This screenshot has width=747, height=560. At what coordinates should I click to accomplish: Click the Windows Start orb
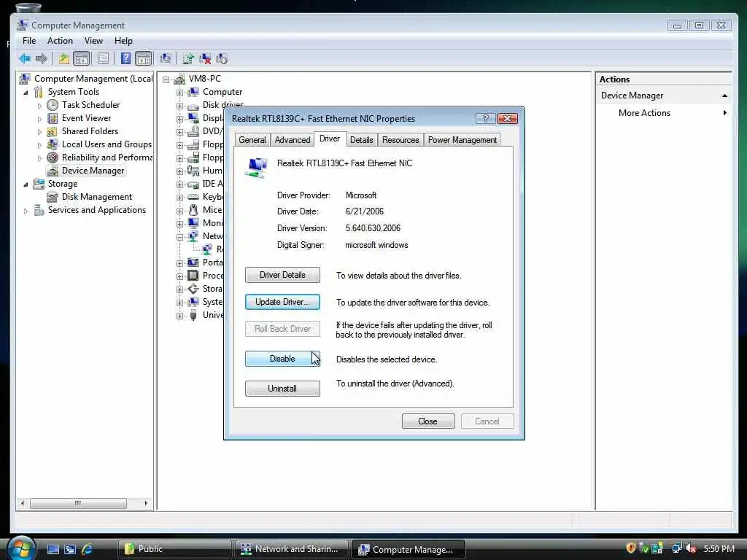(21, 548)
